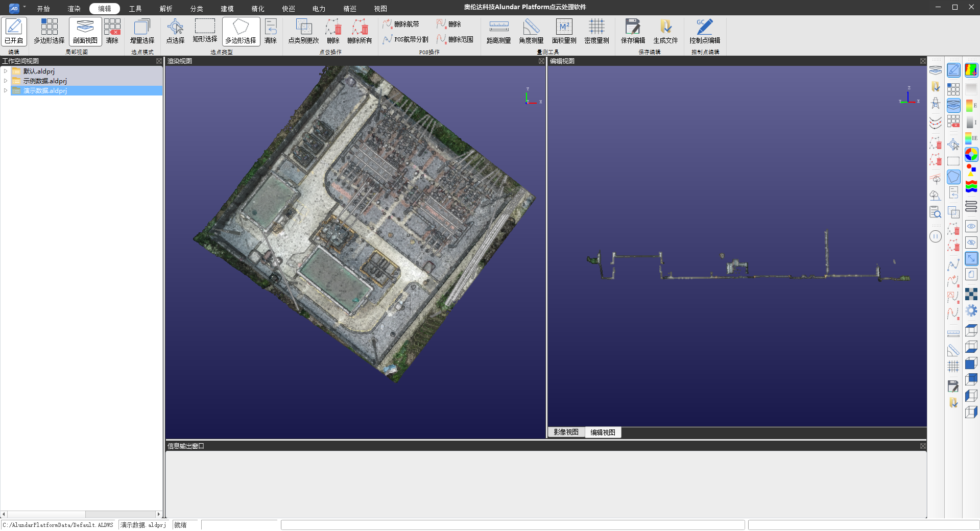Switch to the 分类 ribbon tab
980x531 pixels.
click(x=197, y=9)
